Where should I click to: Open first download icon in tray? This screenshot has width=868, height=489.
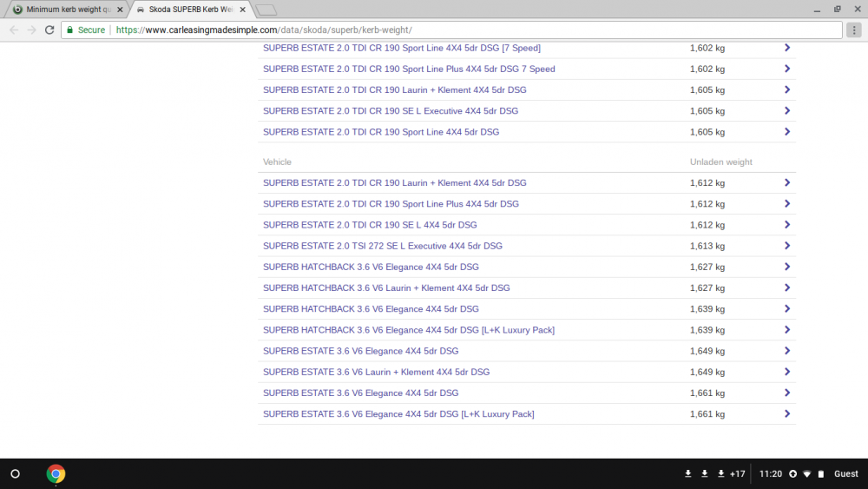click(x=688, y=473)
